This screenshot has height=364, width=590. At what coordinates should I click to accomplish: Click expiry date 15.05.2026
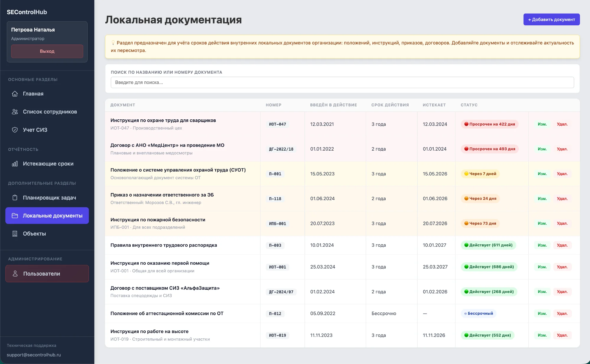click(435, 174)
